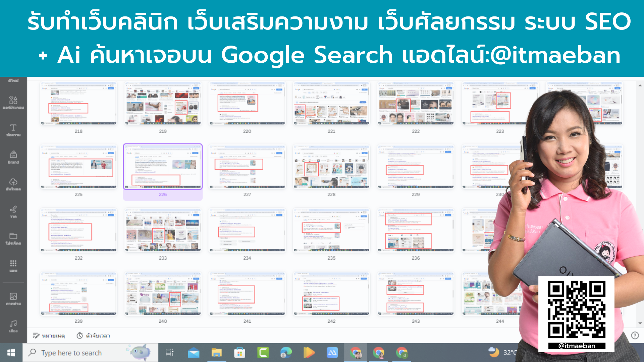Image resolution: width=644 pixels, height=362 pixels.
Task: Open the องค์ประกอบ (Elements) sidebar panel
Action: [13, 103]
